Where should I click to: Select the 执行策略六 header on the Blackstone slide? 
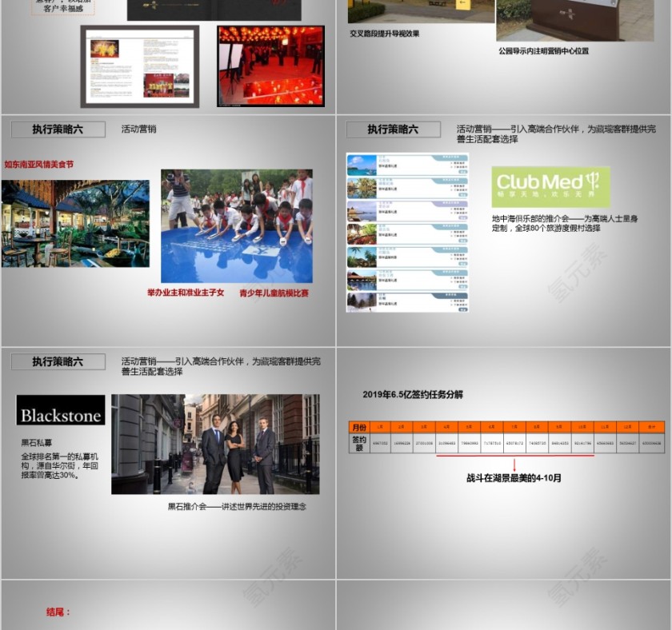click(58, 361)
